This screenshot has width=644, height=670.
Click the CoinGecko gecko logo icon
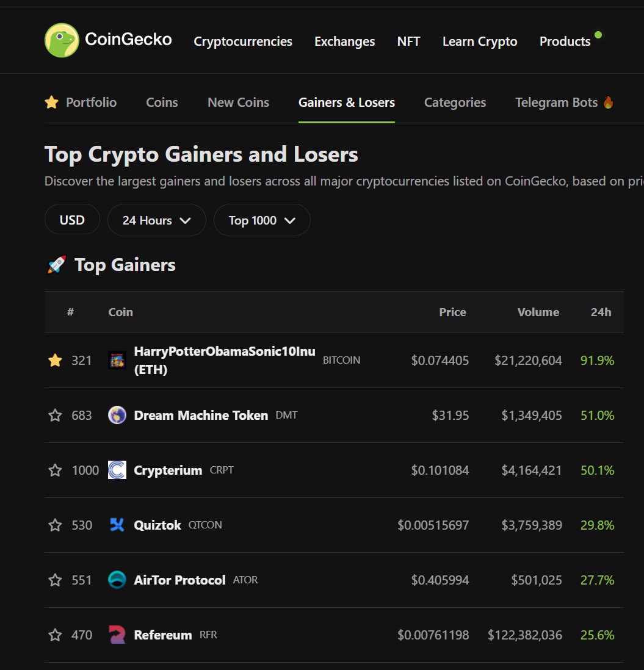(x=62, y=41)
